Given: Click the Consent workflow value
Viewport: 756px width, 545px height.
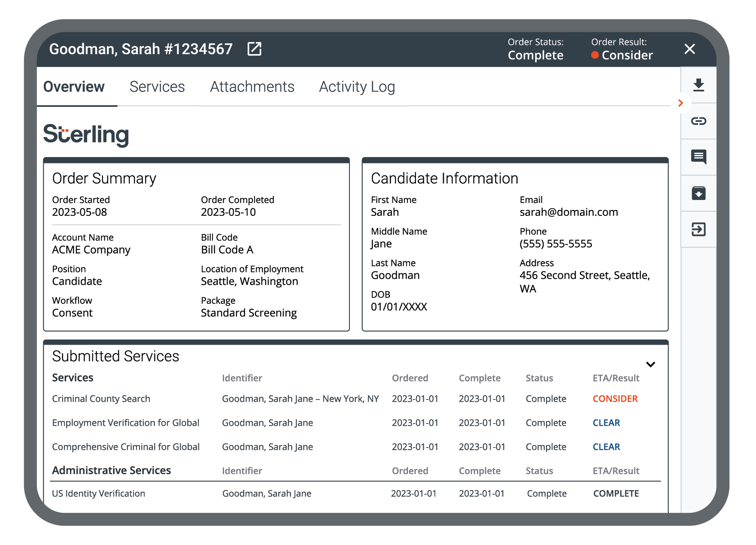Looking at the screenshot, I should 72,313.
